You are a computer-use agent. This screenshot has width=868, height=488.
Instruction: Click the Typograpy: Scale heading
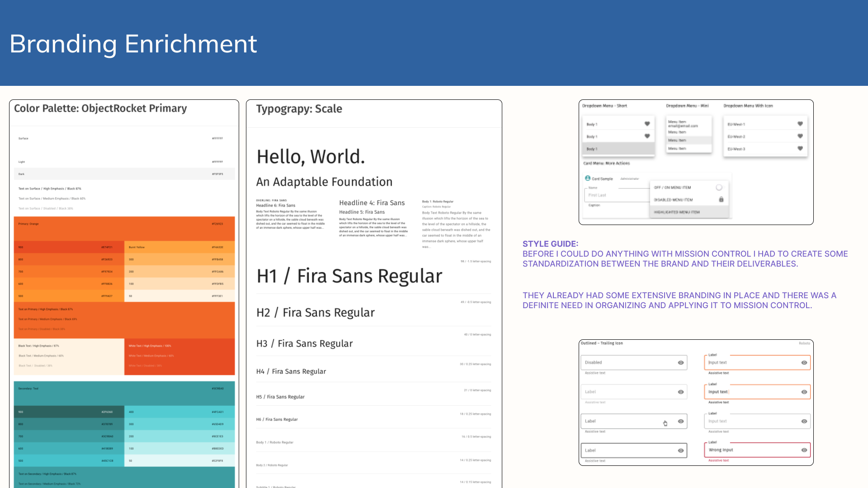(299, 109)
